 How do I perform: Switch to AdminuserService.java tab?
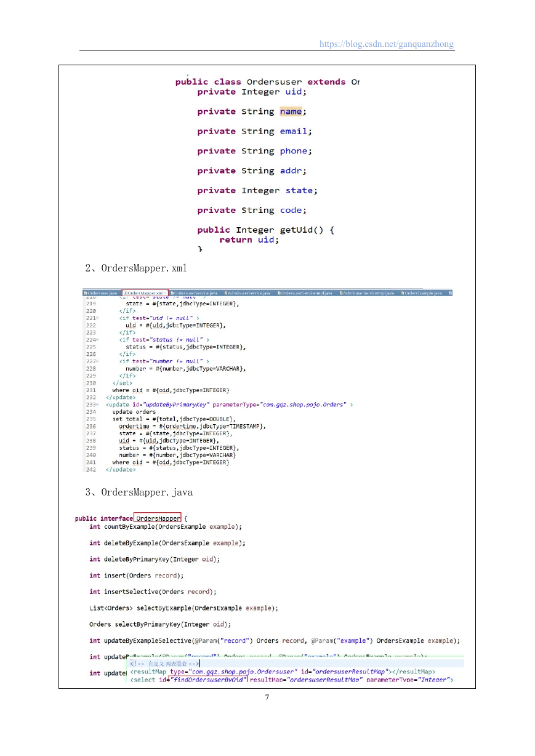(x=247, y=294)
